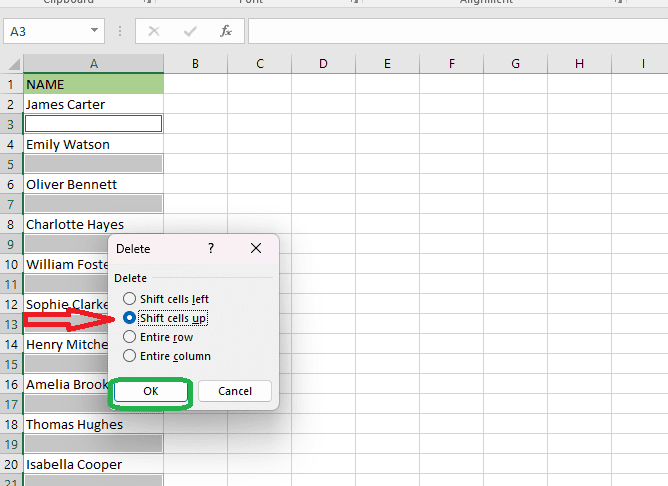
Task: Pick the Entire column radio option
Action: [129, 356]
